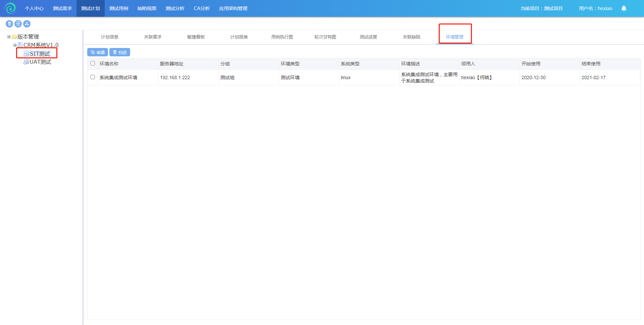The image size is (644, 325).
Task: Collapse the CRM系统V1.0 tree node
Action: (15, 45)
